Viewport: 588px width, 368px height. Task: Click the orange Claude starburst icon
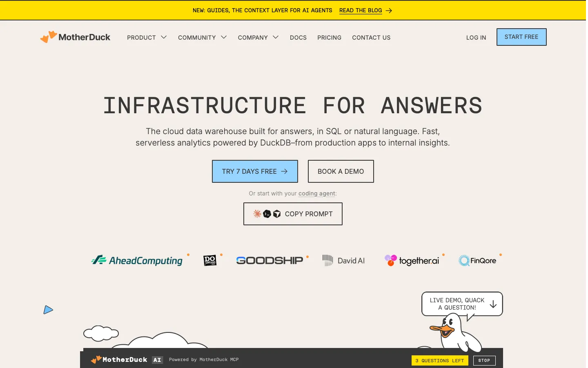pos(257,214)
